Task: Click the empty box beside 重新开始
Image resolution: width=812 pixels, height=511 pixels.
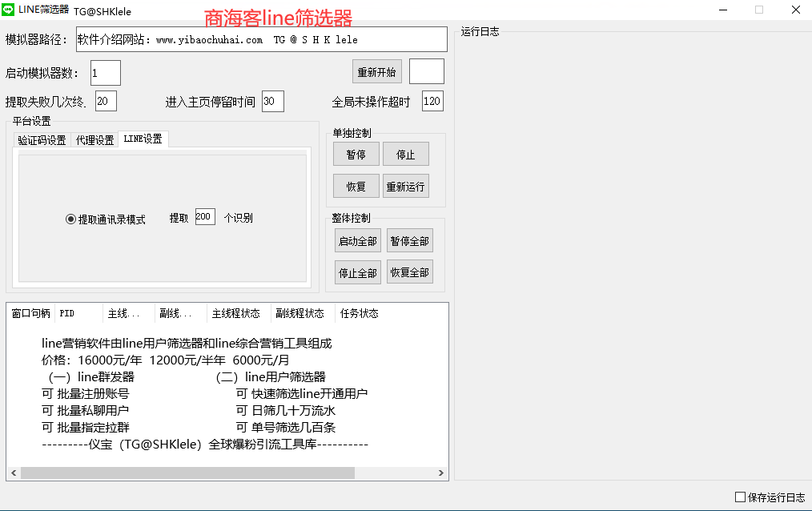Action: click(427, 71)
